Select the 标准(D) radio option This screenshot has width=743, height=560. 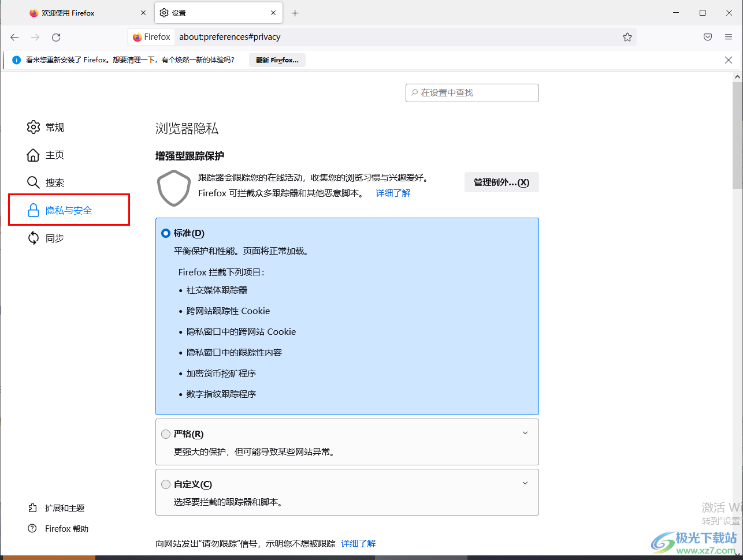coord(166,233)
